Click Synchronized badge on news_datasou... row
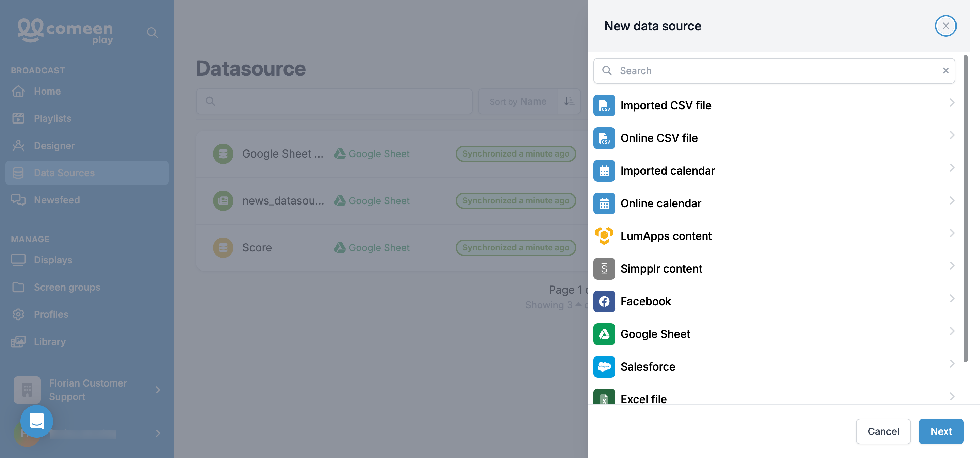 (x=516, y=200)
